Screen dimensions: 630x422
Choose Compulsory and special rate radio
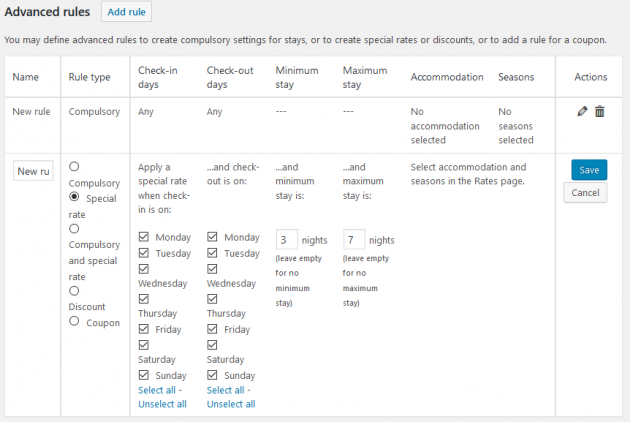pos(74,229)
